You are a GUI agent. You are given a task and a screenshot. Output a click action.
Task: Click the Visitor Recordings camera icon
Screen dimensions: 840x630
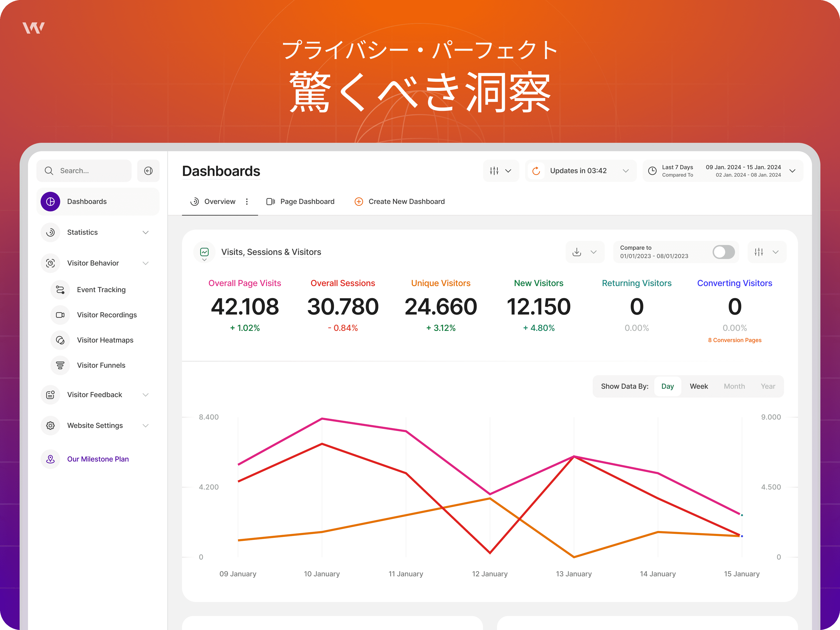click(x=60, y=315)
